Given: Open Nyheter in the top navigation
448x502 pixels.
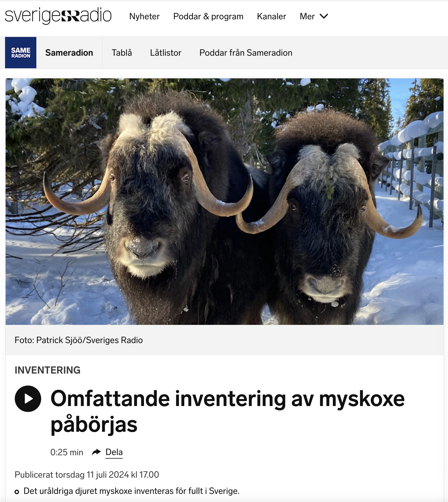Looking at the screenshot, I should coord(144,16).
